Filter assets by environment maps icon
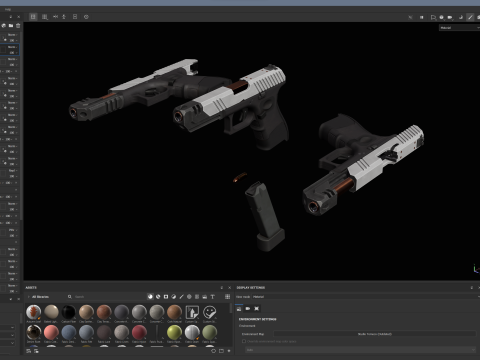 205,297
